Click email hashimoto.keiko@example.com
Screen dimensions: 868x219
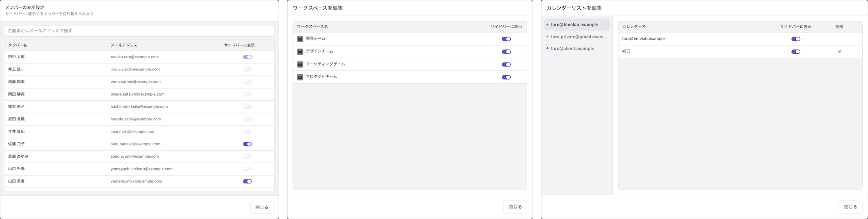coord(139,106)
